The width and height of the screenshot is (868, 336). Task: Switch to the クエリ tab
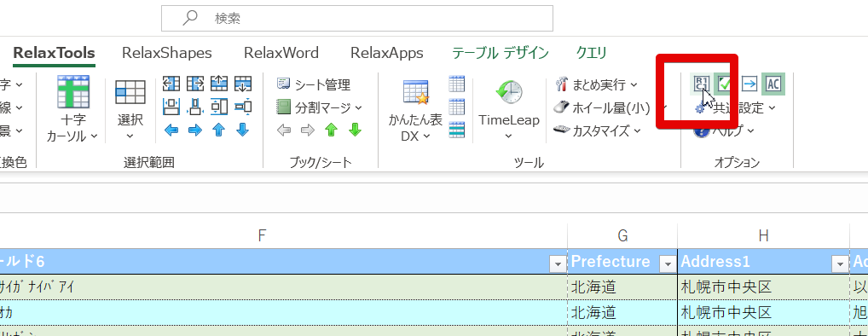tap(592, 53)
